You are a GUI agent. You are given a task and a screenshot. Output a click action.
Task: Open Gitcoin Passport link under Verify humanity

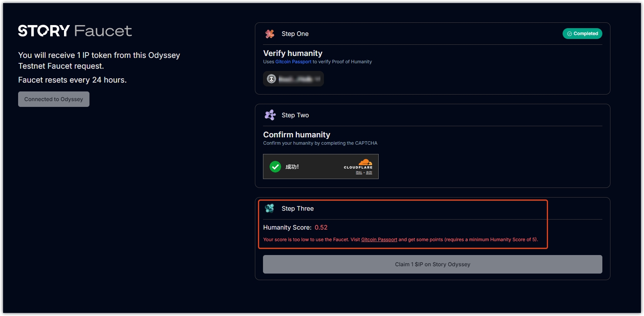[293, 62]
